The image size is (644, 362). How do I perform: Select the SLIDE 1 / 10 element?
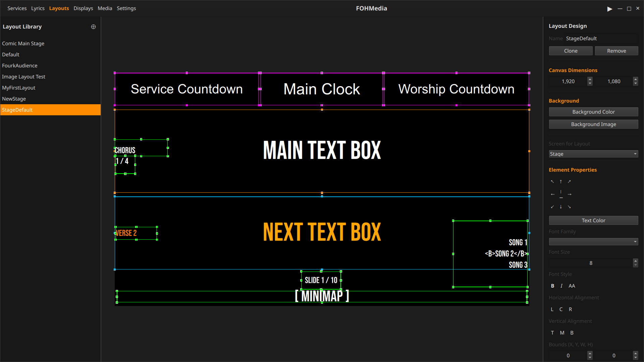321,280
